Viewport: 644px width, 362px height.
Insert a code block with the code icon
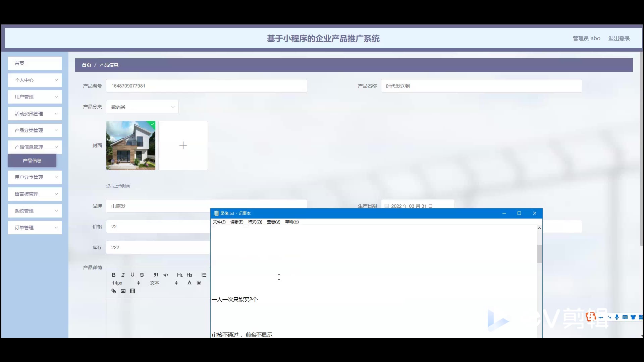click(x=166, y=275)
